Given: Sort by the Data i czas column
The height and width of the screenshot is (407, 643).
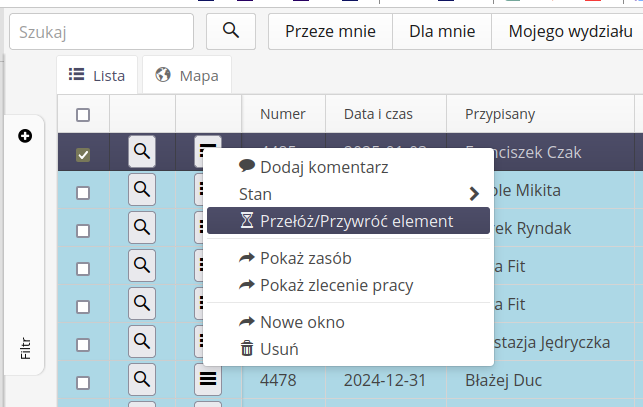Looking at the screenshot, I should [378, 114].
